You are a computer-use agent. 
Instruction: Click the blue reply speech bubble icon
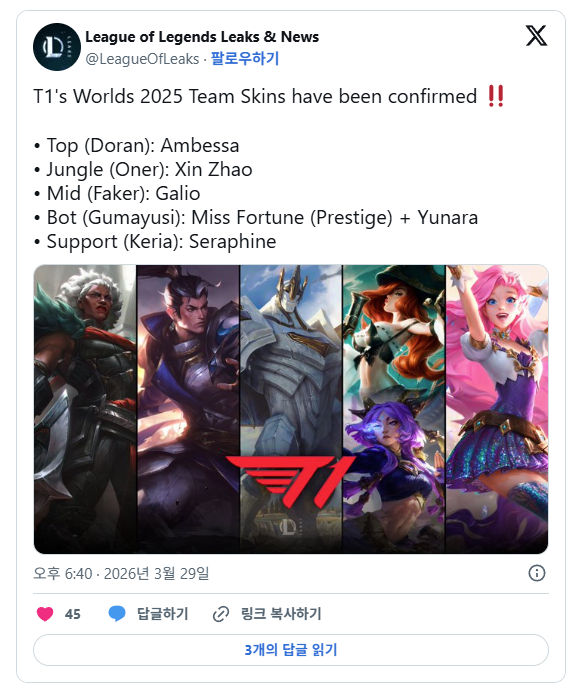[117, 614]
